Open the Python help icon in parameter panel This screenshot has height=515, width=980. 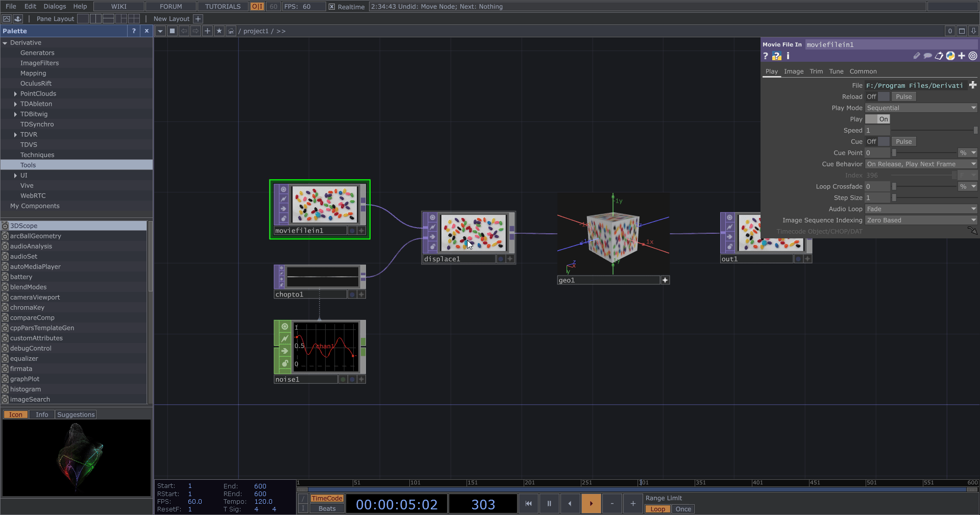[776, 56]
